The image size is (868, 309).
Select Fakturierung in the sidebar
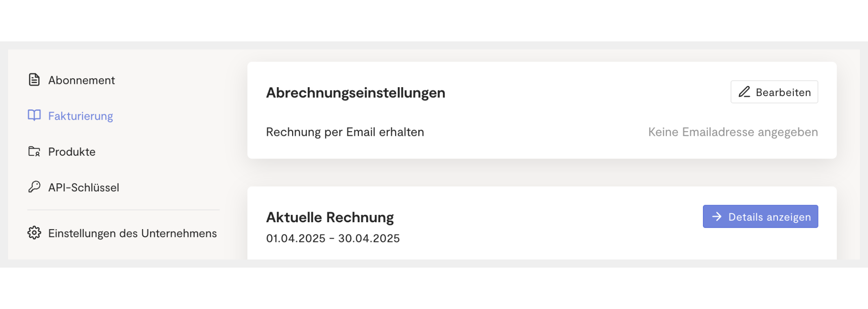(70, 116)
